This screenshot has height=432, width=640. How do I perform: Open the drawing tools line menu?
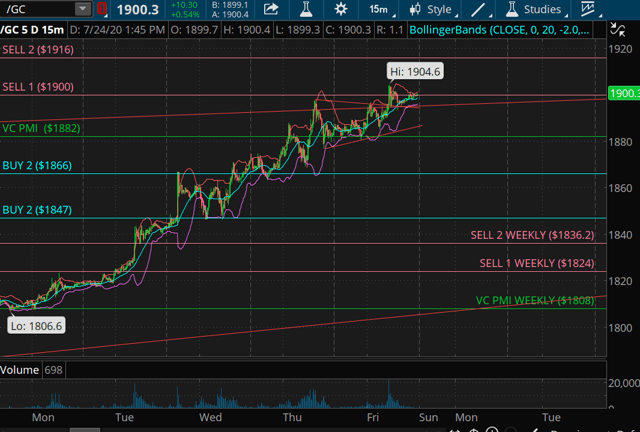tap(480, 9)
